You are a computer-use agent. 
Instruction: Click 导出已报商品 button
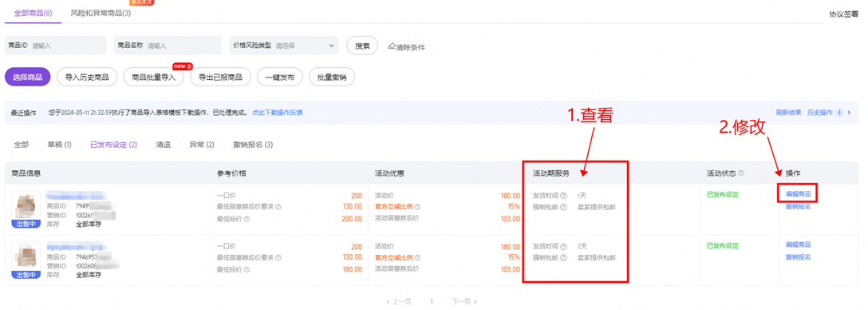pos(220,77)
